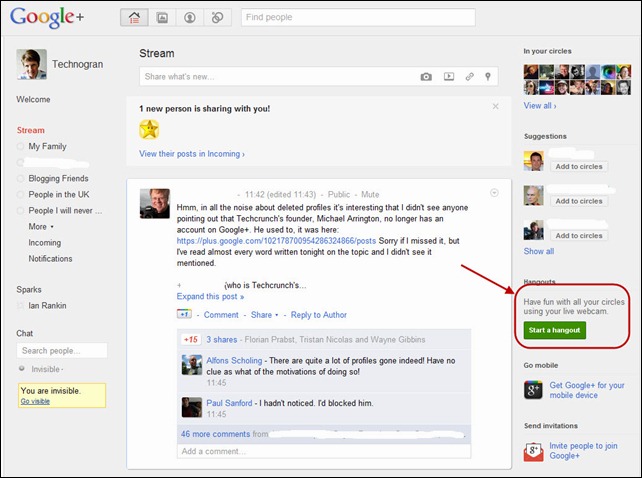This screenshot has width=642, height=478.
Task: Add first suggestion to circles
Action: coord(579,166)
